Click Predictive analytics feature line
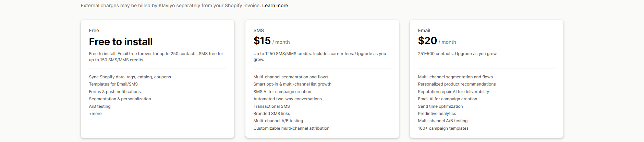Viewport: 644px width, 142px height. (x=437, y=114)
